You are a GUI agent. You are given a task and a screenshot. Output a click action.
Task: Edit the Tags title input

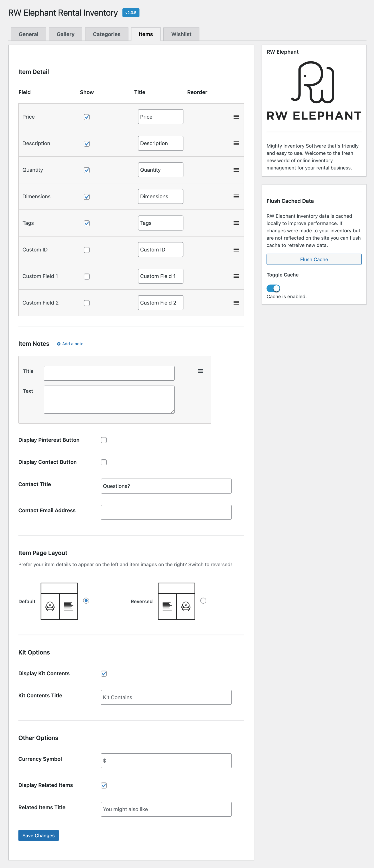pyautogui.click(x=161, y=223)
